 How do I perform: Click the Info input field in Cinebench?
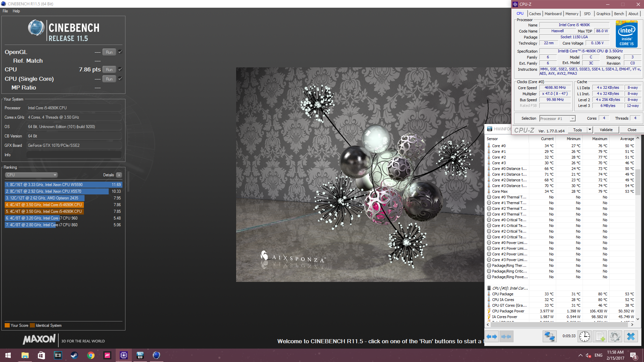pos(74,155)
